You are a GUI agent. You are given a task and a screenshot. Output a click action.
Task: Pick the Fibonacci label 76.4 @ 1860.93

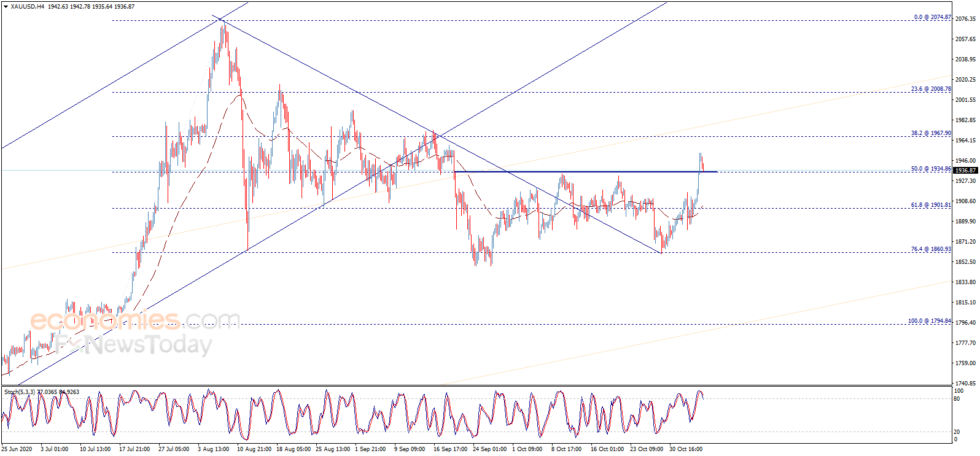click(931, 249)
